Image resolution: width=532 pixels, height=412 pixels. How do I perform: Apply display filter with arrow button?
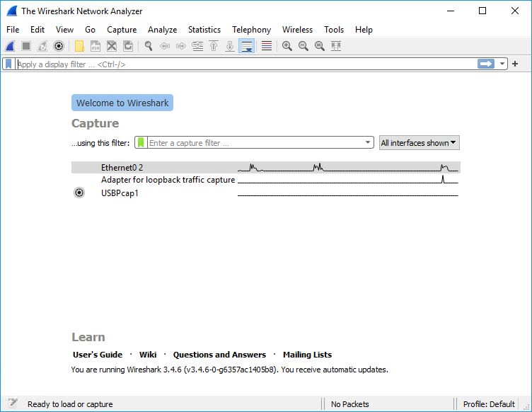[x=486, y=64]
